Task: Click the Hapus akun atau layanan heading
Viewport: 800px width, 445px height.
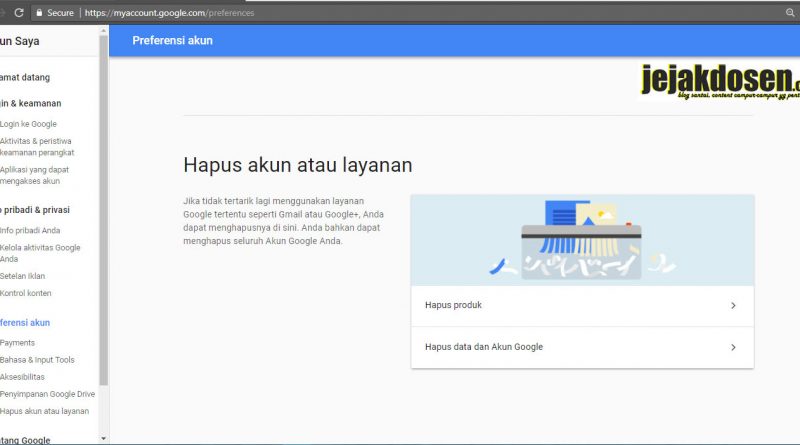Action: (x=297, y=165)
